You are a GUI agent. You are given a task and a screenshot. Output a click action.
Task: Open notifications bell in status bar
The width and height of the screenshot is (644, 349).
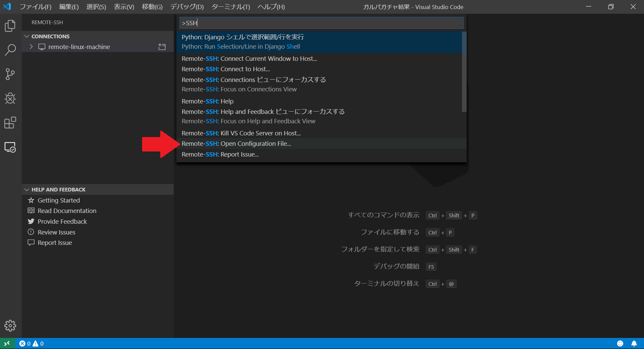tap(634, 343)
